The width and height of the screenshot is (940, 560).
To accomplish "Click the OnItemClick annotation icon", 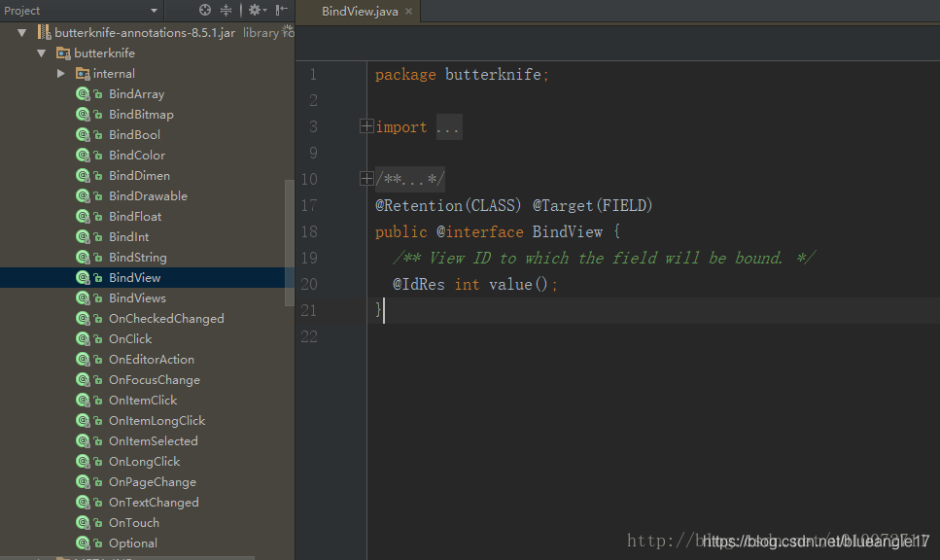I will point(84,400).
